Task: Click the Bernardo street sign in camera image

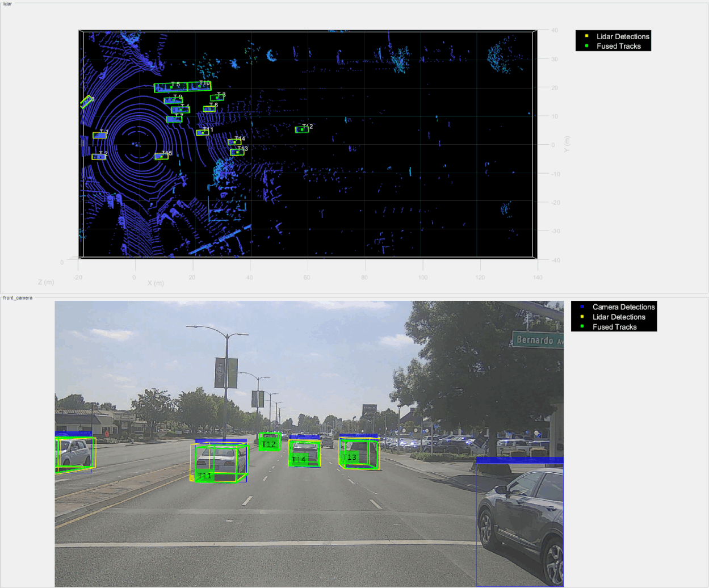Action: (x=538, y=340)
